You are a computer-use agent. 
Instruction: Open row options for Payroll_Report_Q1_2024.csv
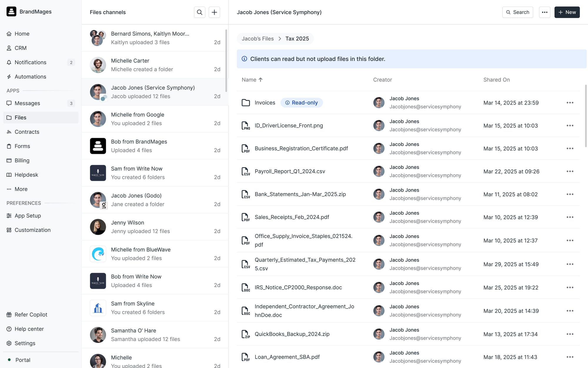[x=570, y=171]
